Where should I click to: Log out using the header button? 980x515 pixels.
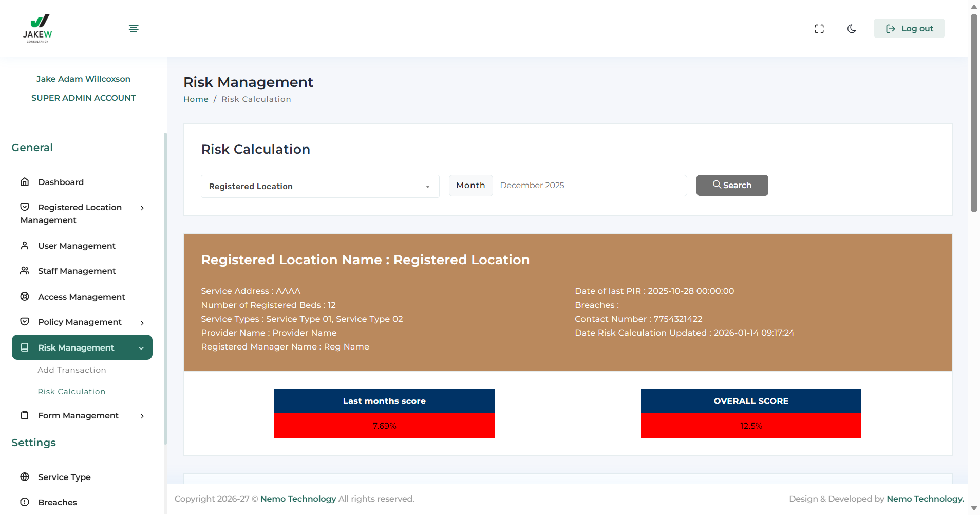[909, 29]
